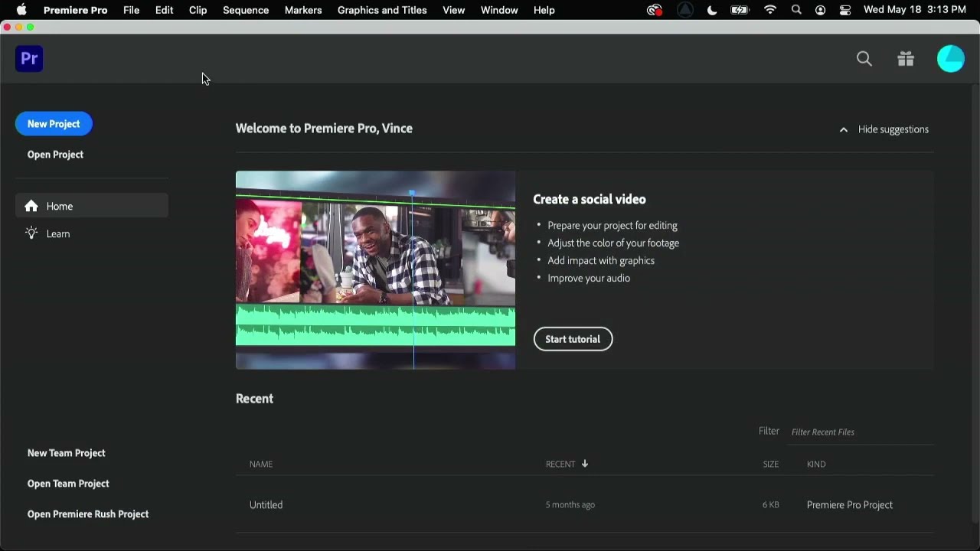Sort by the KIND column header
The width and height of the screenshot is (980, 551).
pos(816,465)
